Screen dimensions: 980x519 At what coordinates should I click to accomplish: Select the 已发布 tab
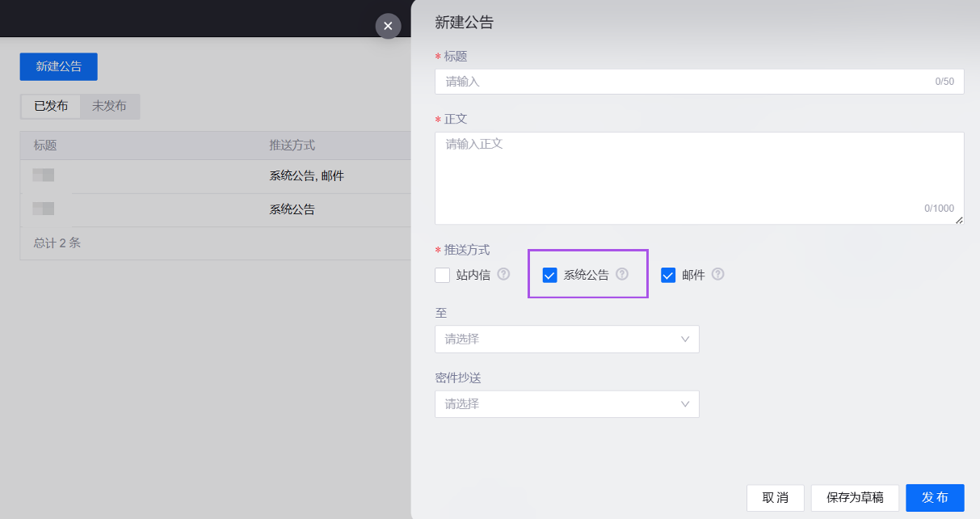tap(50, 107)
